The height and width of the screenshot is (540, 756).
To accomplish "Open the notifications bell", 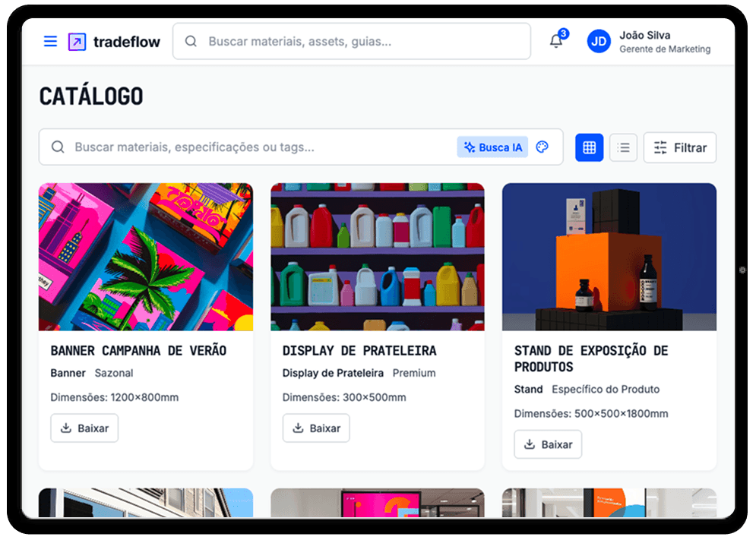I will [556, 41].
